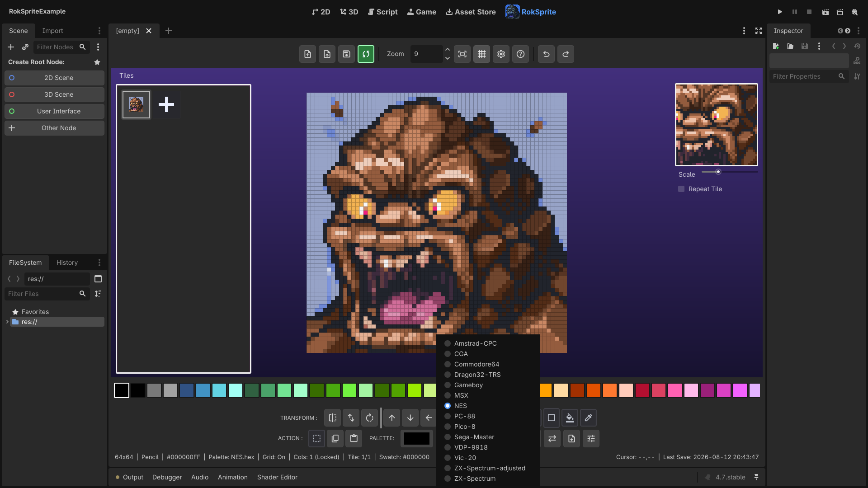Run the project with the play button
Image resolution: width=868 pixels, height=488 pixels.
pos(780,12)
